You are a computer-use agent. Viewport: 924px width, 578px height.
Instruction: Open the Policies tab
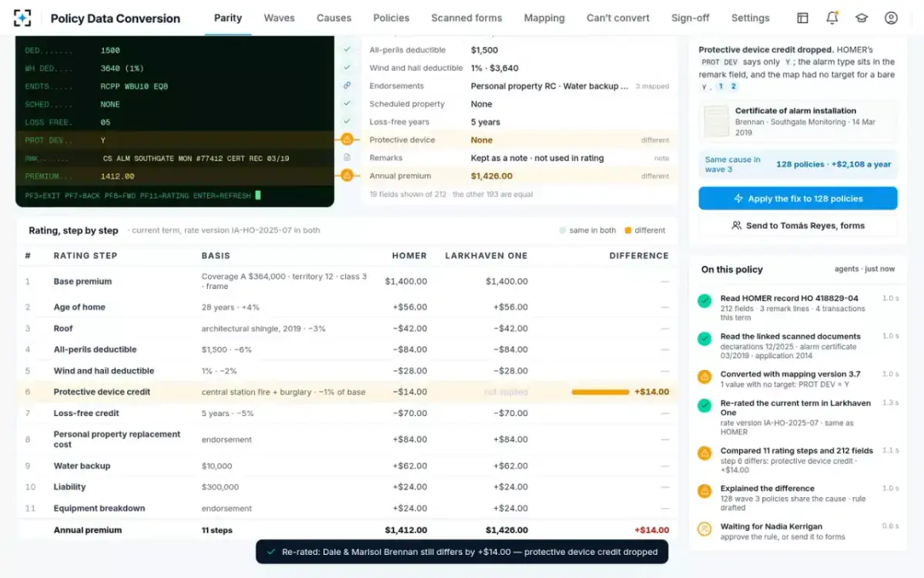391,18
